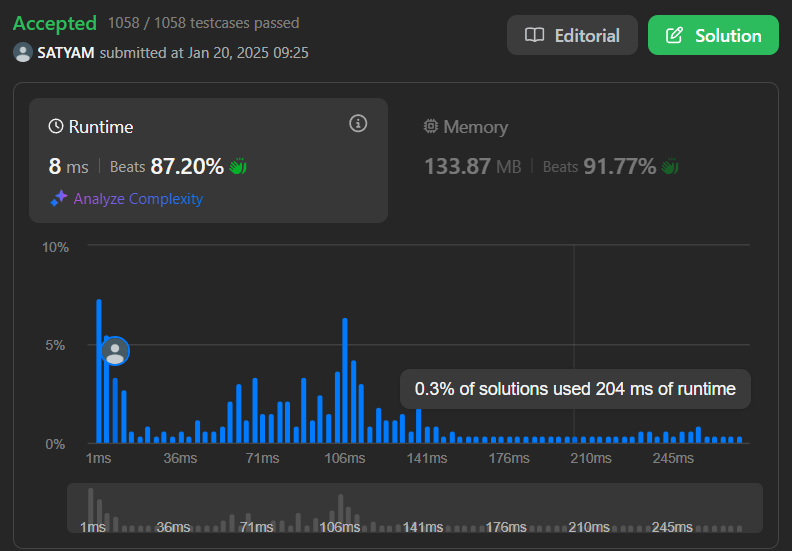This screenshot has height=551, width=792.
Task: Click the clapping hands icon after 91.77%
Action: (x=670, y=166)
